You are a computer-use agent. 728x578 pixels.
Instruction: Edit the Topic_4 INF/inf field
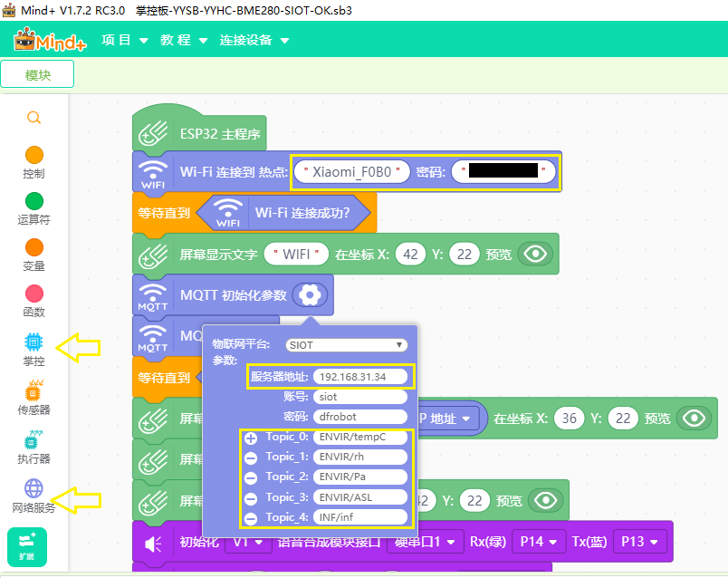click(360, 517)
